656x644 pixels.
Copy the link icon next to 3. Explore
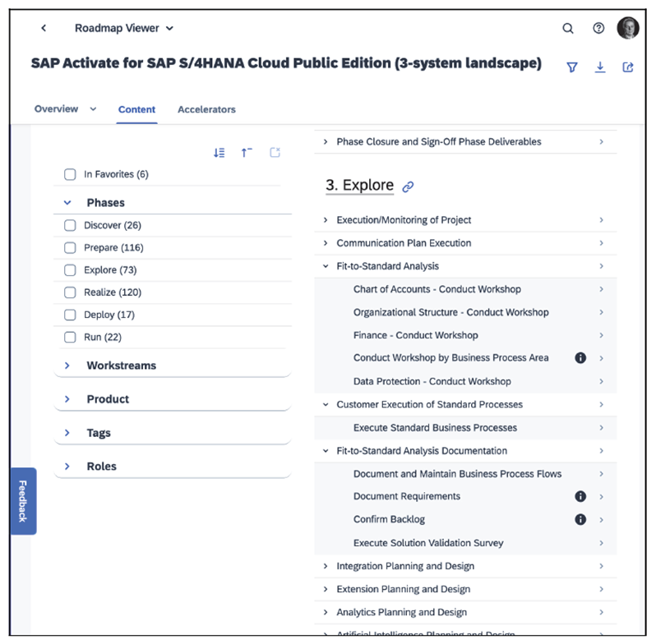click(408, 186)
